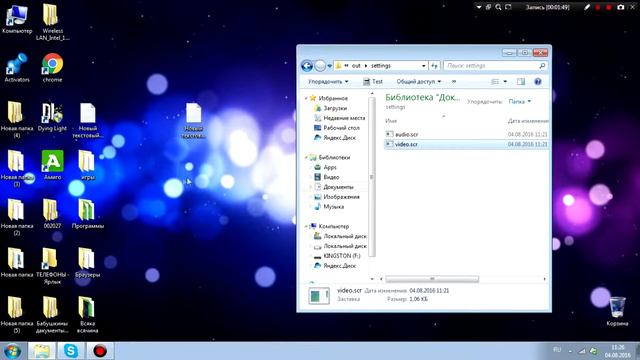Select the Бабушкины документы folder
The image size is (640, 360).
point(52,315)
